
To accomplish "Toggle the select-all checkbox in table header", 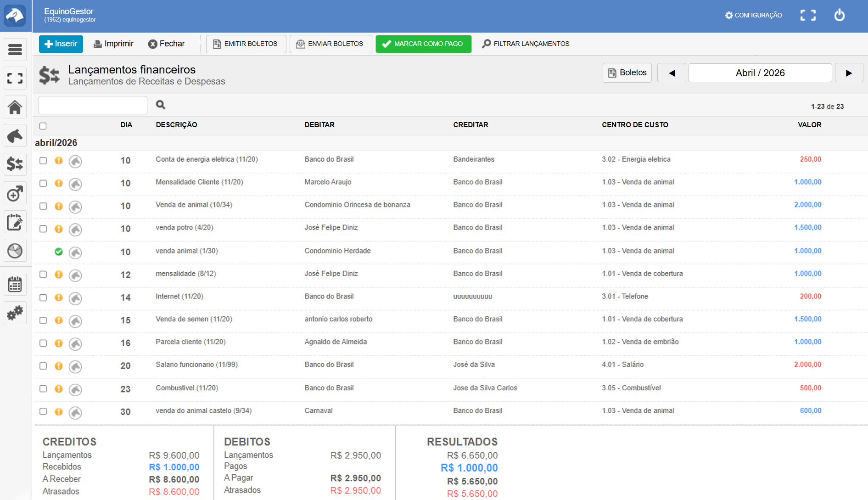I will 43,126.
